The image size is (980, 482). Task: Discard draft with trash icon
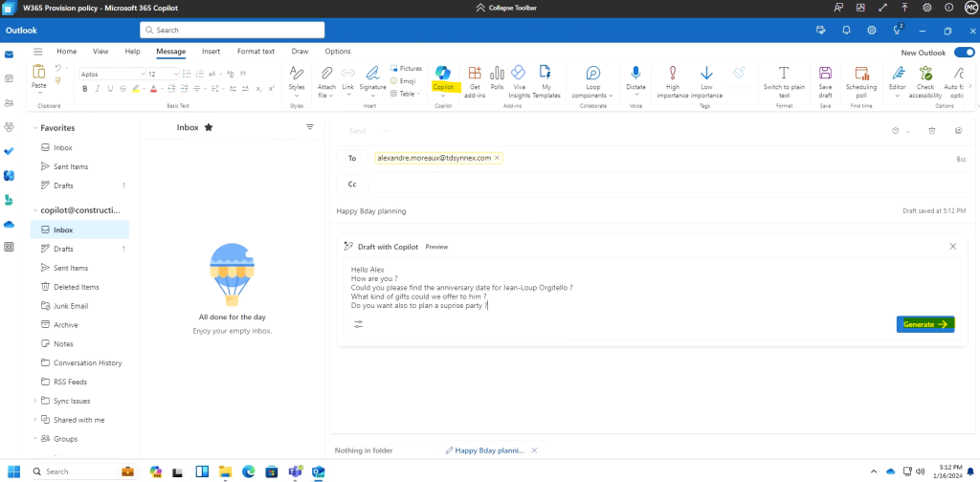pos(932,130)
